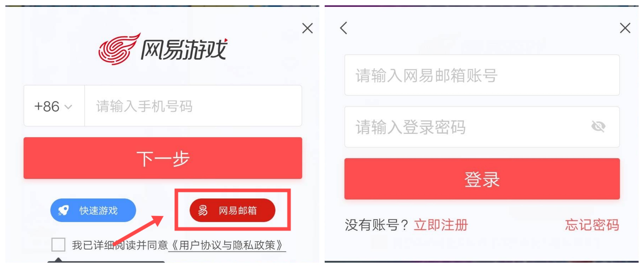Click the 易 icon on the red button

(203, 210)
